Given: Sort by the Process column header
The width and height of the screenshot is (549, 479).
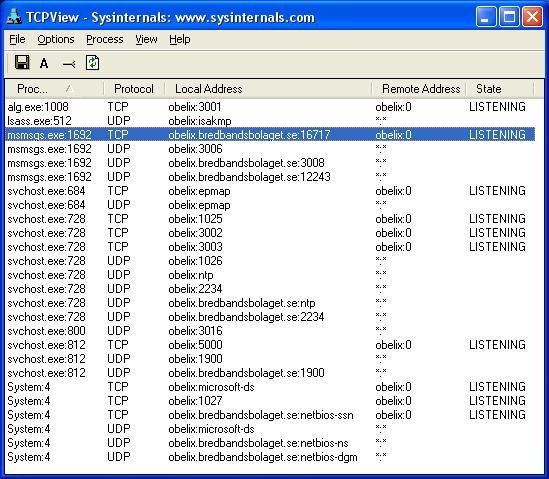Looking at the screenshot, I should tap(55, 89).
